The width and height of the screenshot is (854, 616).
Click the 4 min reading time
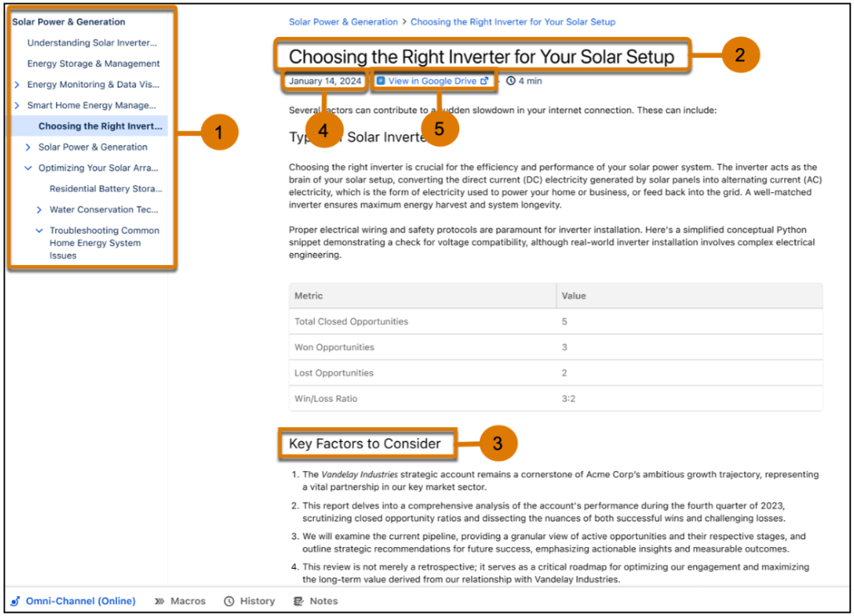coord(530,81)
